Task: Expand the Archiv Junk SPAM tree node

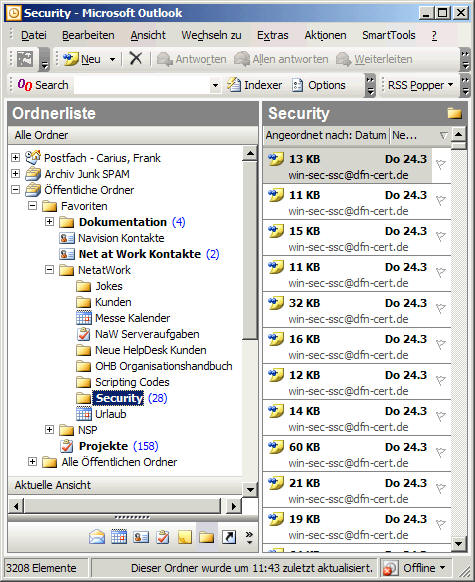Action: point(15,173)
